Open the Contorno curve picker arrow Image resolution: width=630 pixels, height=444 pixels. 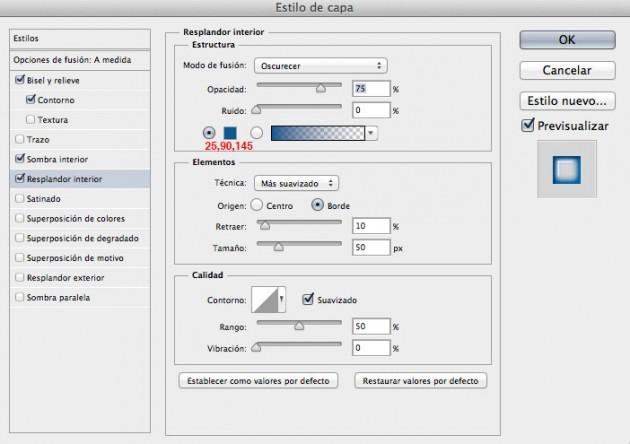[x=282, y=299]
